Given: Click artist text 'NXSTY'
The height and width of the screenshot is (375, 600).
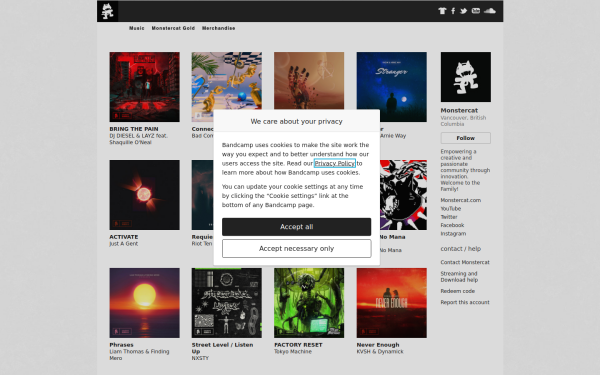Looking at the screenshot, I should click(x=200, y=359).
